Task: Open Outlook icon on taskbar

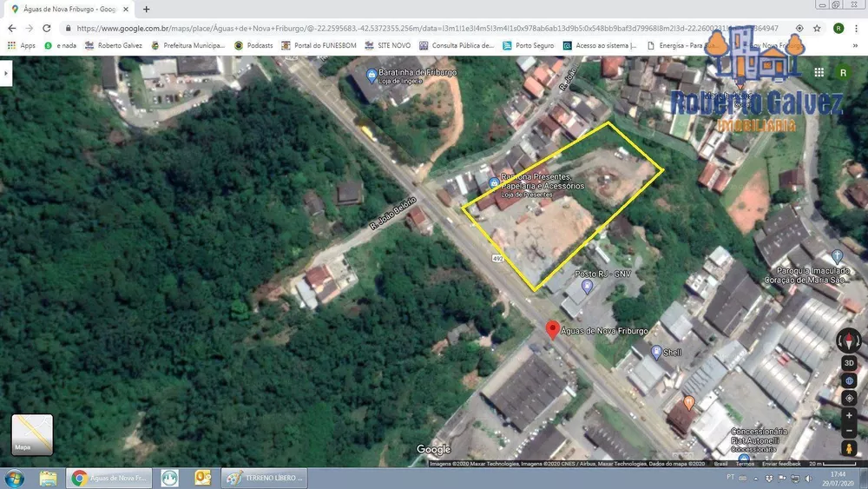Action: point(202,478)
